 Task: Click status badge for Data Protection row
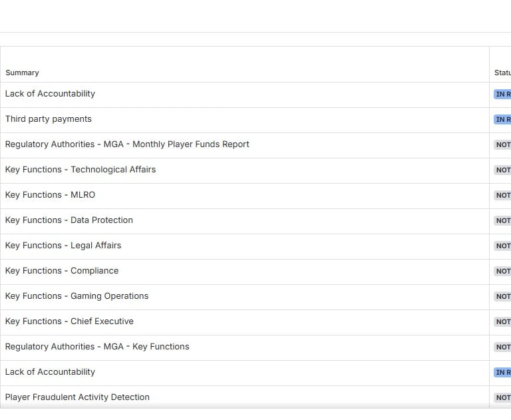pos(502,221)
